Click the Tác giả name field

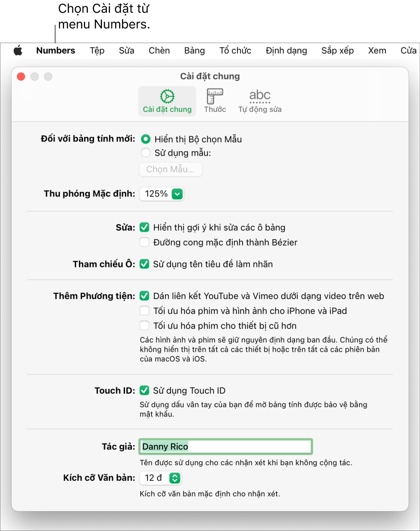(x=226, y=447)
